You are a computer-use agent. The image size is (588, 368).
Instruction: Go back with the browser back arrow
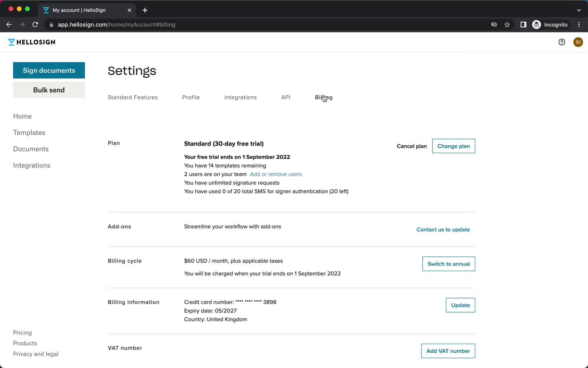[x=9, y=25]
